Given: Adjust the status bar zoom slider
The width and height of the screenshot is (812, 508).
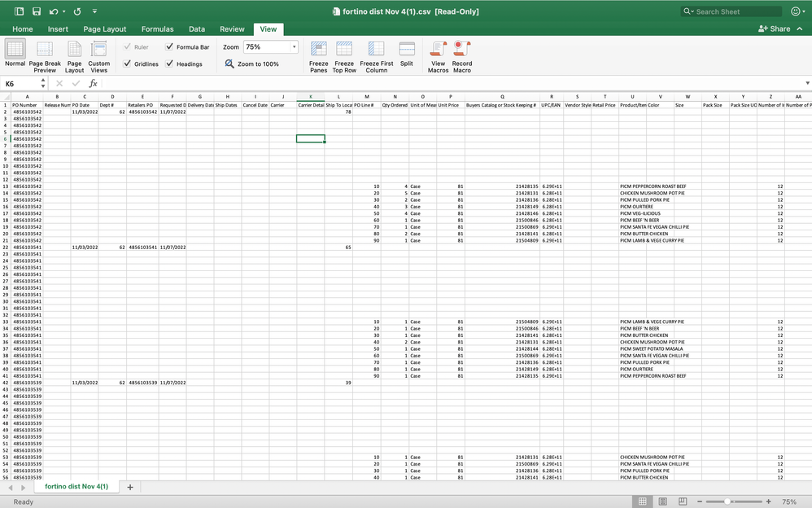Looking at the screenshot, I should coord(727,501).
